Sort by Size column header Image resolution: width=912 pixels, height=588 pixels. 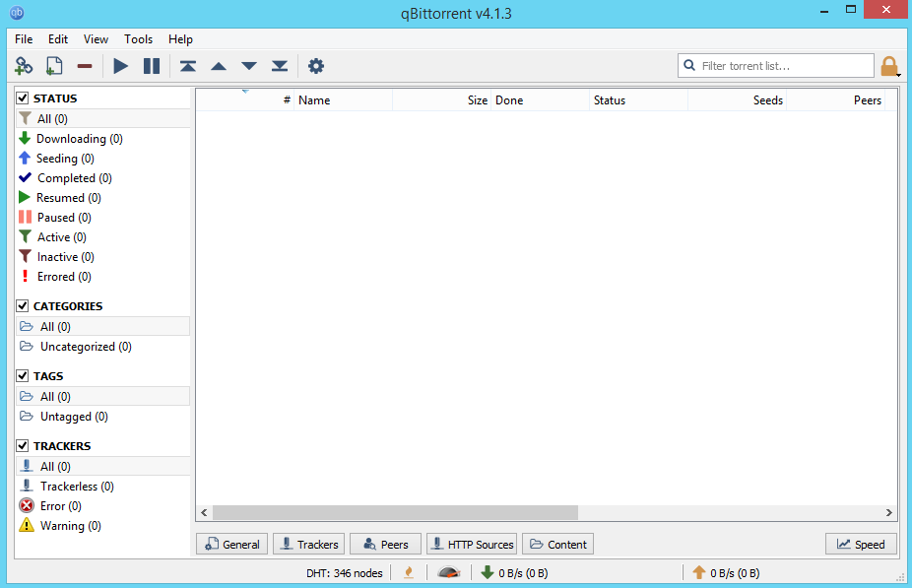click(441, 100)
